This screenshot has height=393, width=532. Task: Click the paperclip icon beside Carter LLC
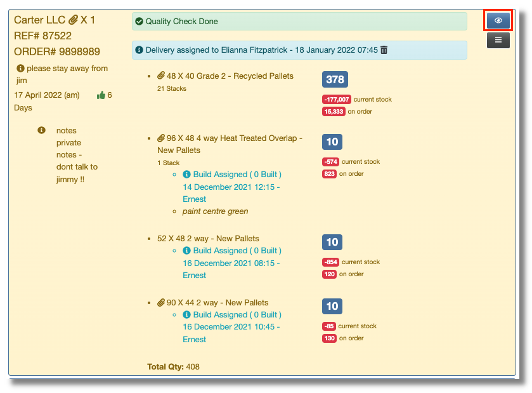click(73, 20)
